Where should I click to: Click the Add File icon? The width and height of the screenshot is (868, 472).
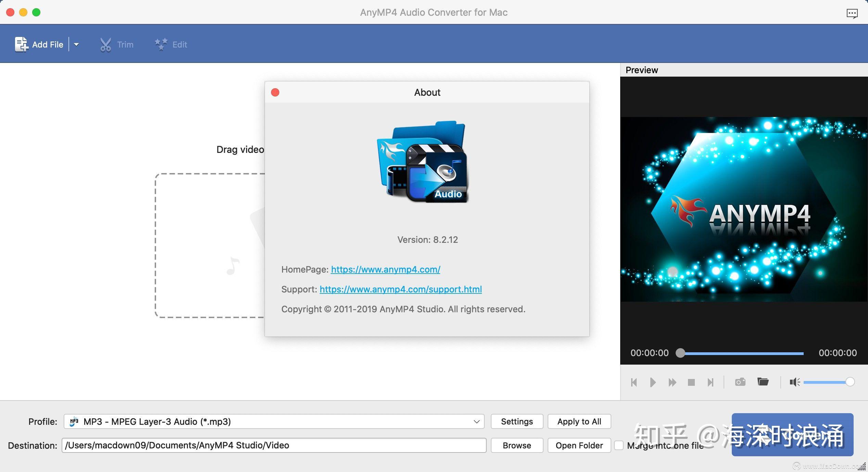21,44
